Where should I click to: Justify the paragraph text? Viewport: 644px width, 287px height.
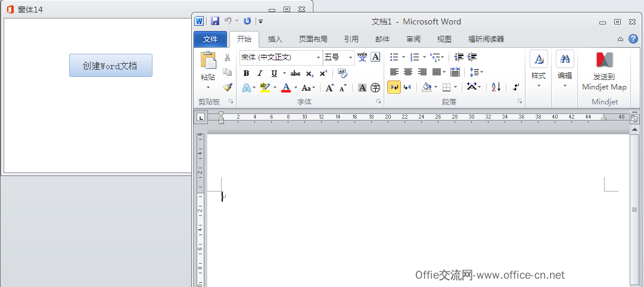click(436, 72)
